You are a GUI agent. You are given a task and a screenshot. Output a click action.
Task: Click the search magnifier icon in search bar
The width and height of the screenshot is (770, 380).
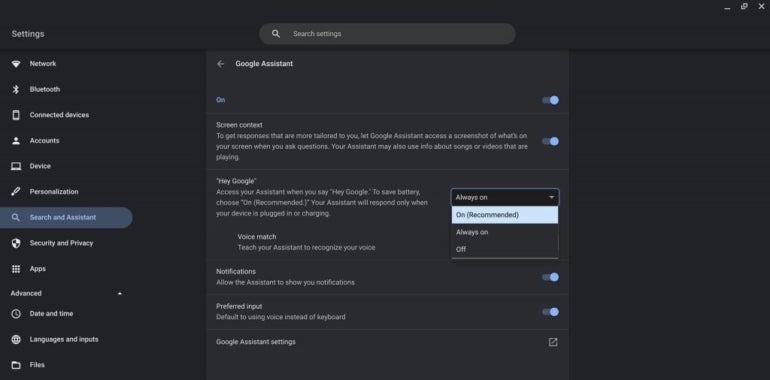[276, 34]
